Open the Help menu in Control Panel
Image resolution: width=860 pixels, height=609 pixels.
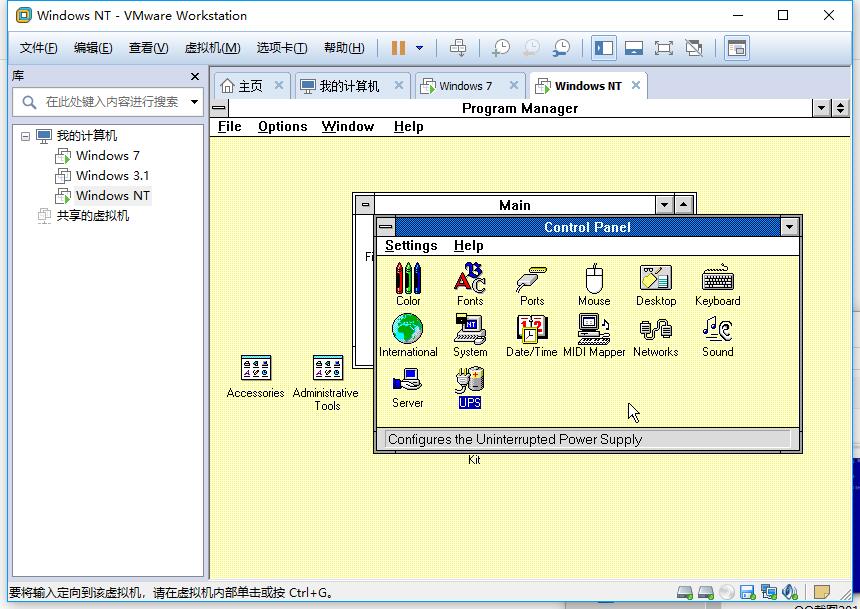468,245
